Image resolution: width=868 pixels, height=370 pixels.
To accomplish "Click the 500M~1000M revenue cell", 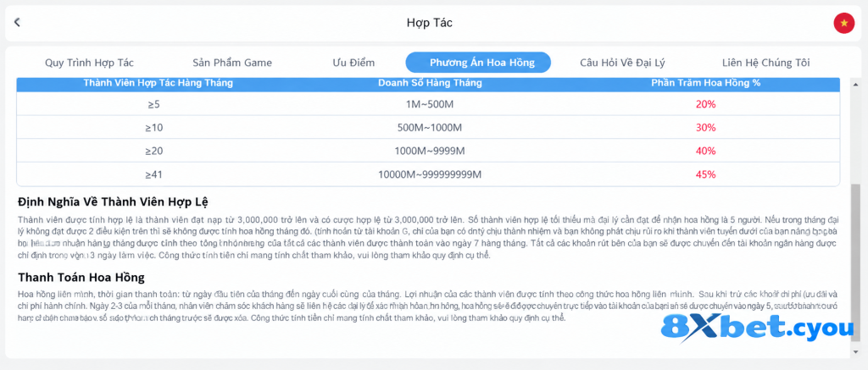I will click(430, 127).
